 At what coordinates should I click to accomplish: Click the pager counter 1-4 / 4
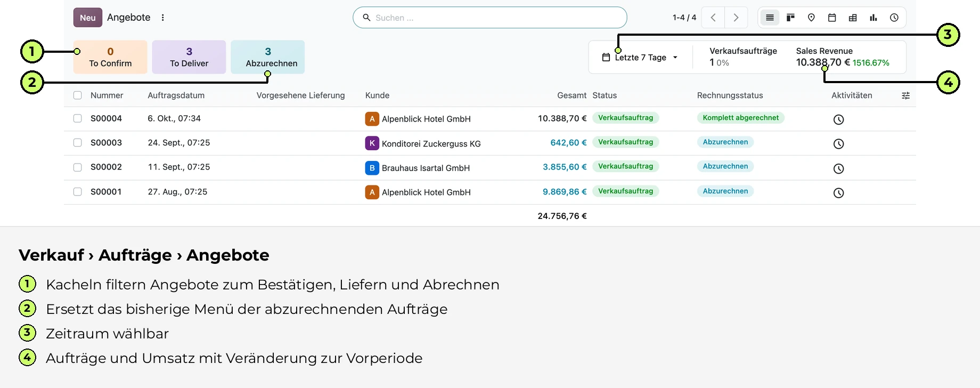[684, 18]
